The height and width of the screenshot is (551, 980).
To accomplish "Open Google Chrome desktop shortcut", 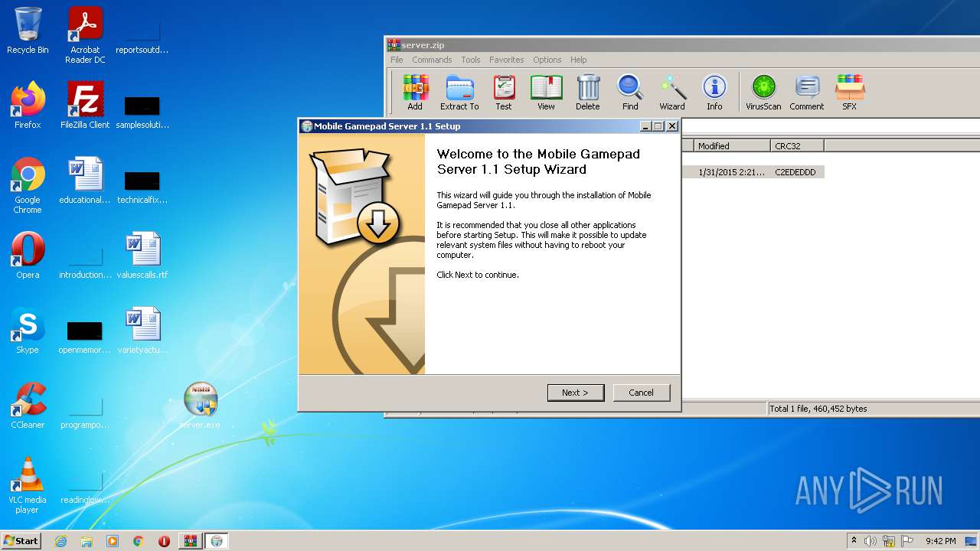I will (28, 185).
